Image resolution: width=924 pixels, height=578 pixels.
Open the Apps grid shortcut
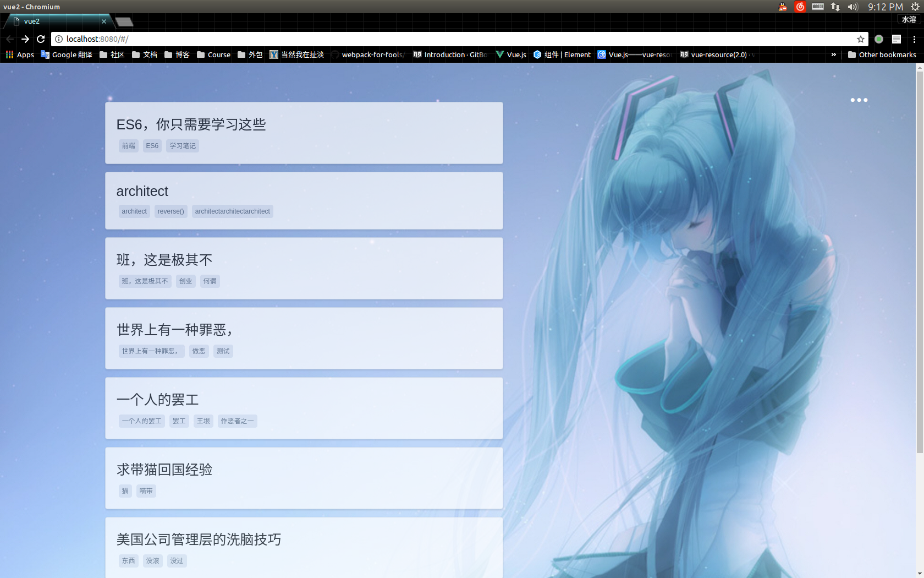click(x=20, y=54)
